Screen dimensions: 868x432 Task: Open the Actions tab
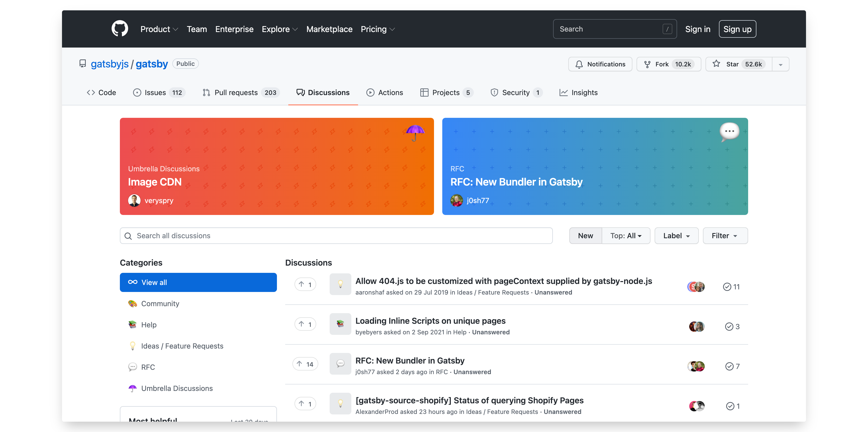click(384, 92)
